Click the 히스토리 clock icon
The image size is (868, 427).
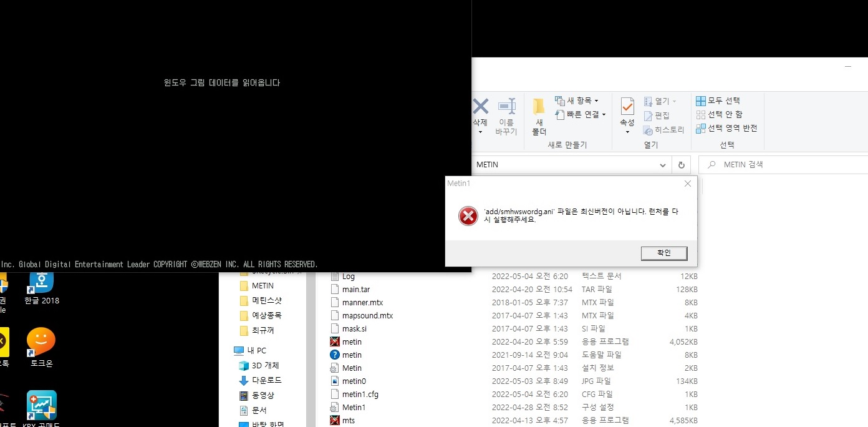649,130
